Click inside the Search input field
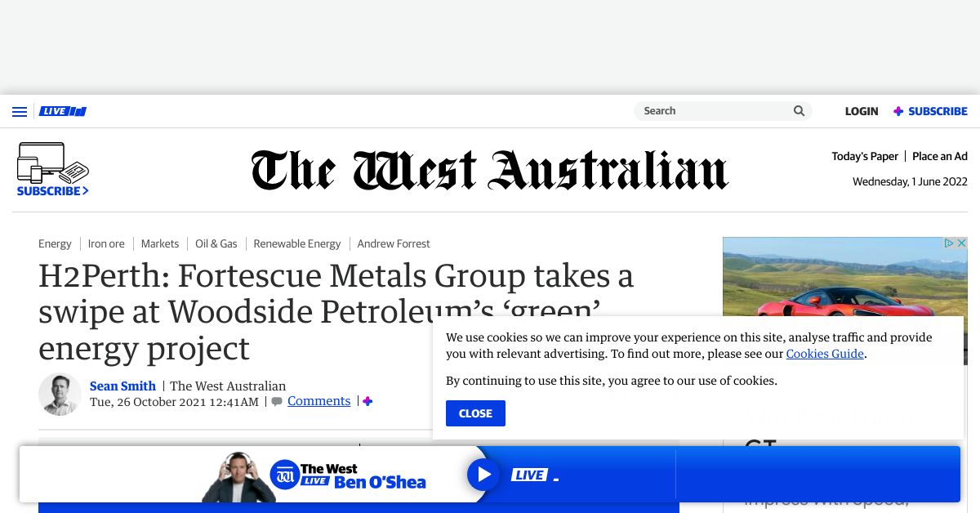 710,110
